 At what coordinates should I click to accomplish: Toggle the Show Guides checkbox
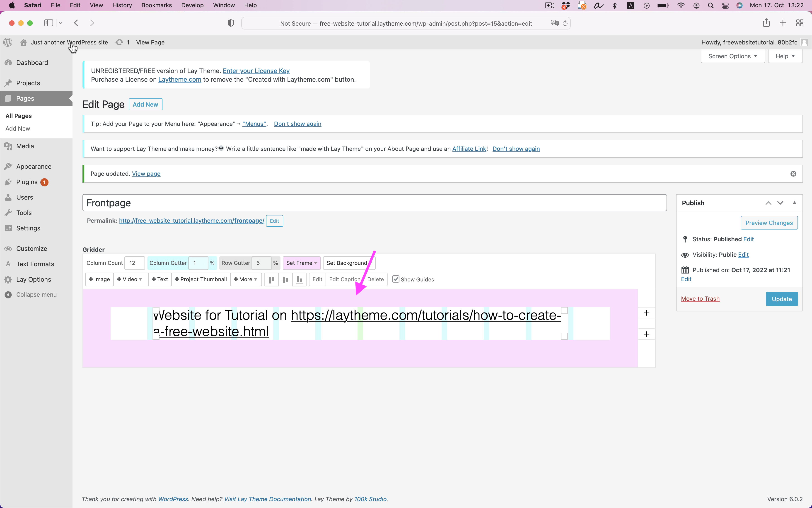pyautogui.click(x=396, y=279)
